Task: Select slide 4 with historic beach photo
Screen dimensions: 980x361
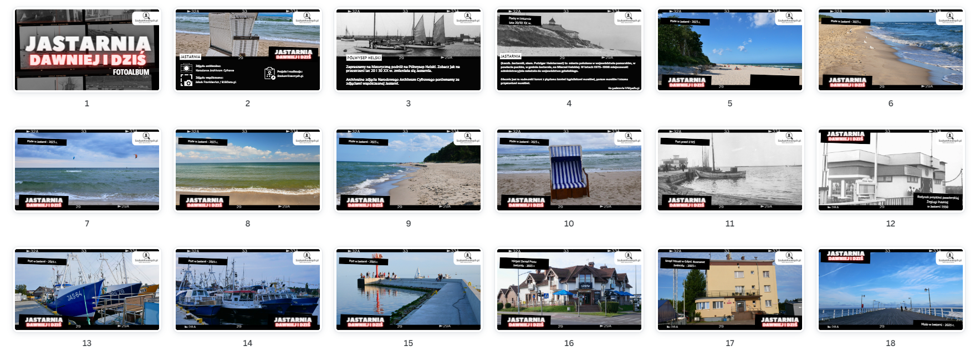Action: point(569,50)
